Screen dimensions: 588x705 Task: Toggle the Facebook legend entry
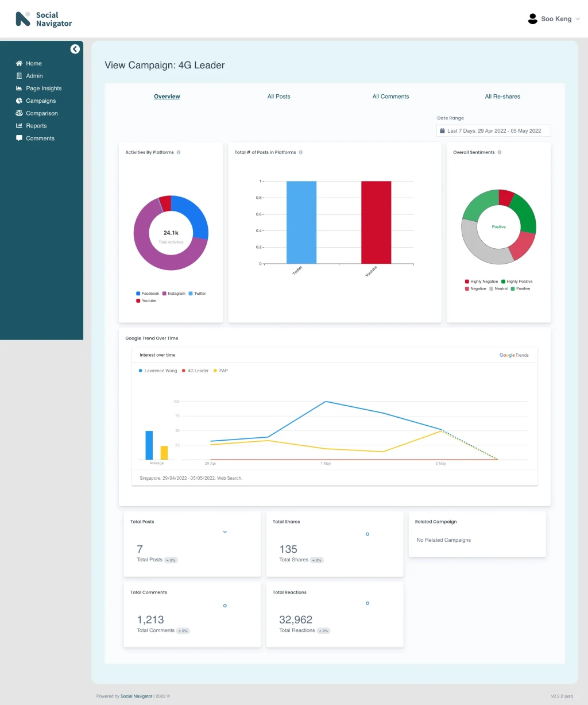point(148,294)
